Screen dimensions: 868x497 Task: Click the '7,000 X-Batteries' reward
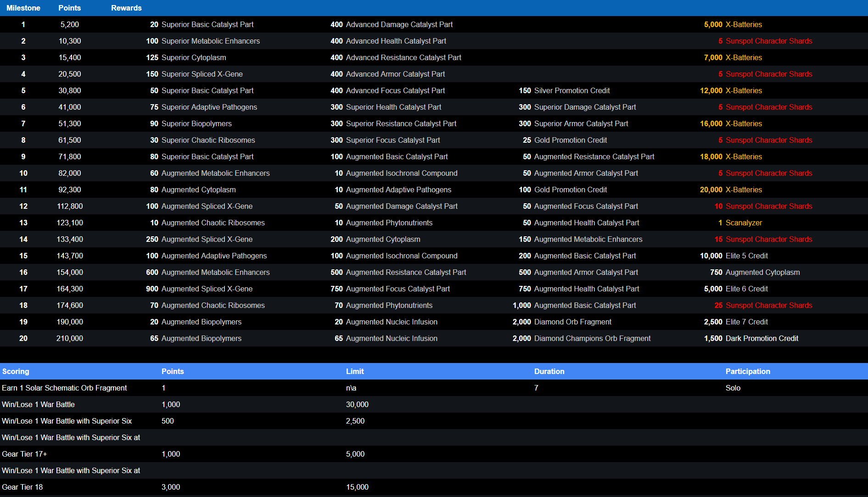pos(733,57)
